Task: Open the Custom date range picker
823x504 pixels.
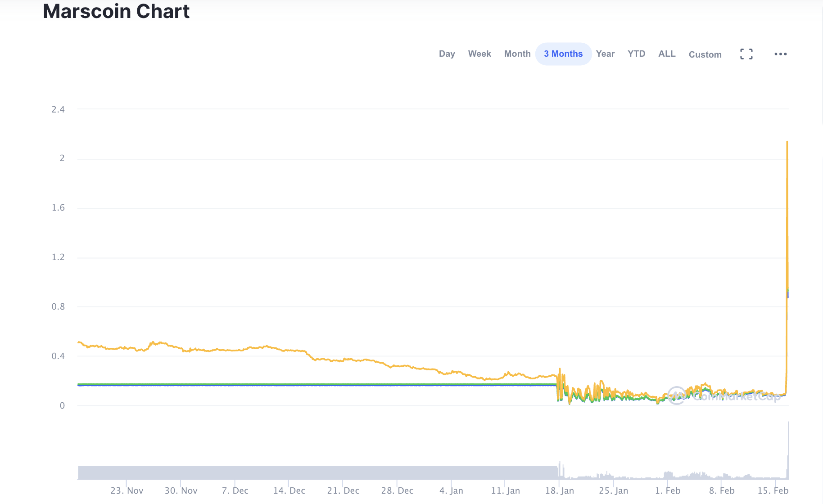Action: click(x=705, y=54)
